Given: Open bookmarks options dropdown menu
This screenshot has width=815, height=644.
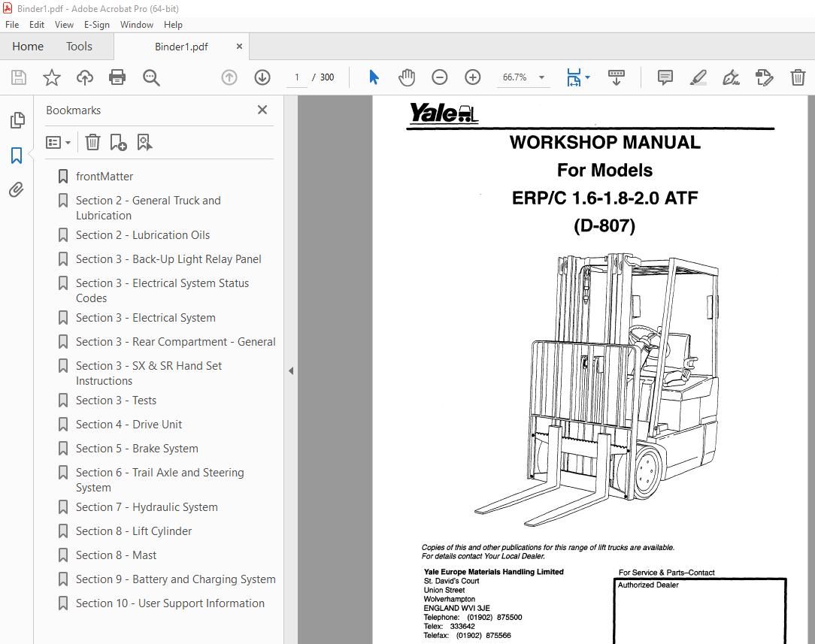Looking at the screenshot, I should coord(58,142).
